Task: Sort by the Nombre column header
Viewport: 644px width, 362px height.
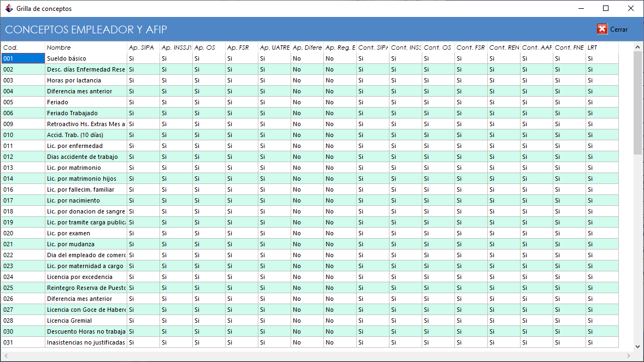Action: (86, 48)
